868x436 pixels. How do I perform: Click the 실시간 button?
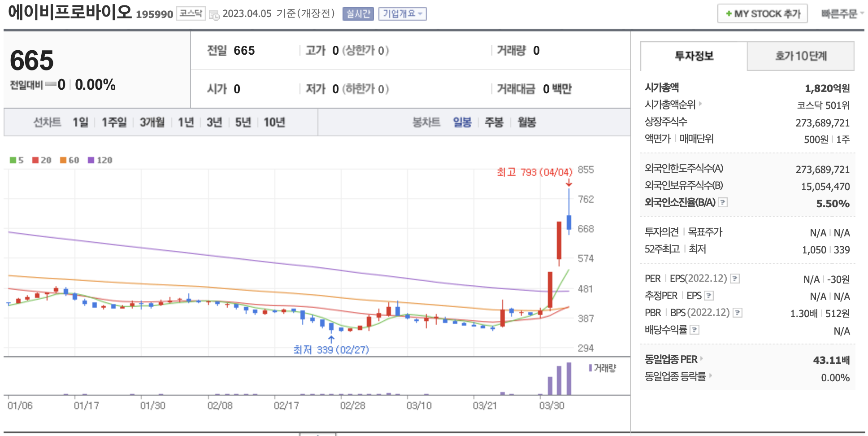358,14
